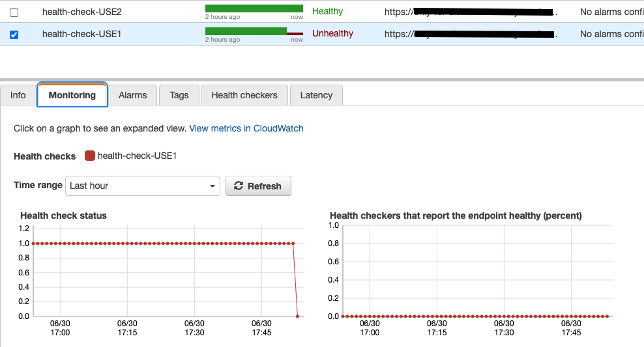Click the Unhealthy status label
This screenshot has height=347, width=644.
332,34
